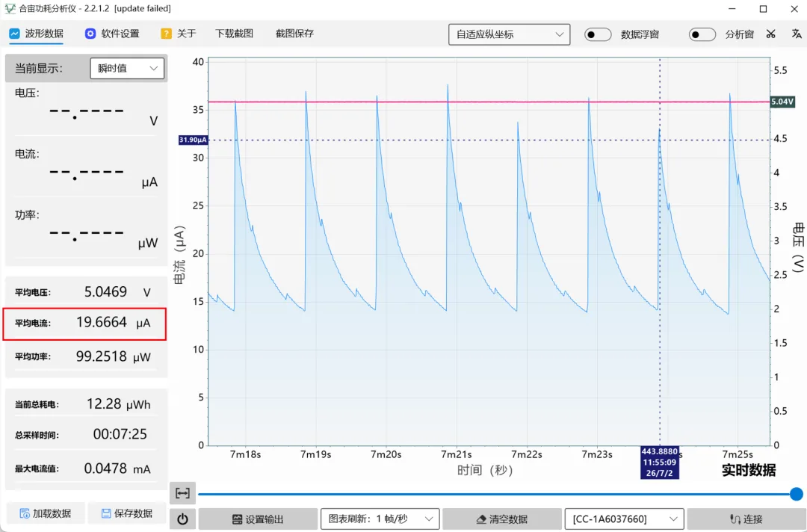Click the 平均功率 value 99.2518
807x532 pixels.
(102, 356)
